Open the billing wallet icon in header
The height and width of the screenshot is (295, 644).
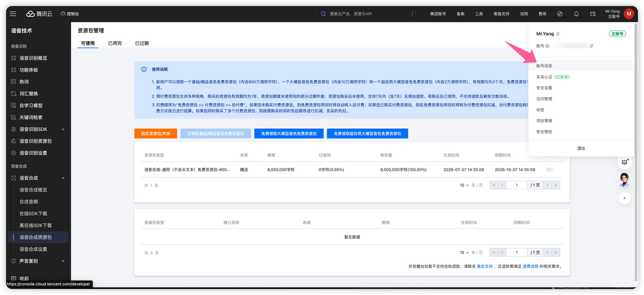click(593, 14)
